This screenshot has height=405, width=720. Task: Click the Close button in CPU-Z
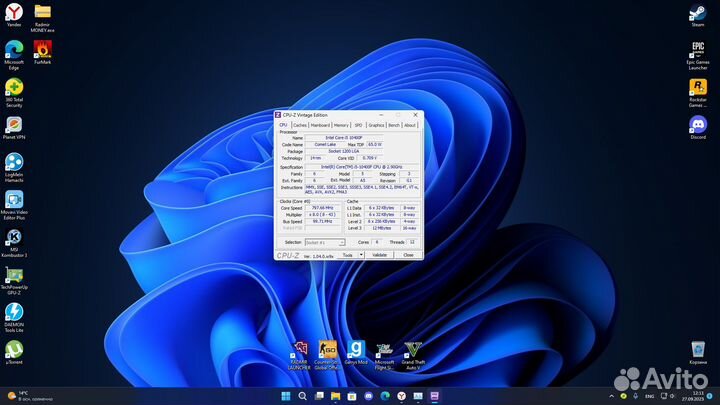[408, 255]
